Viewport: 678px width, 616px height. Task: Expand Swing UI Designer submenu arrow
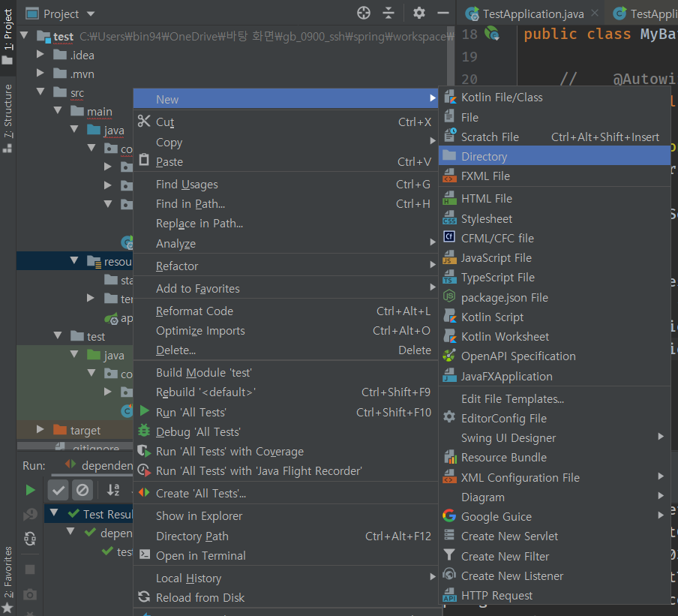click(x=661, y=437)
